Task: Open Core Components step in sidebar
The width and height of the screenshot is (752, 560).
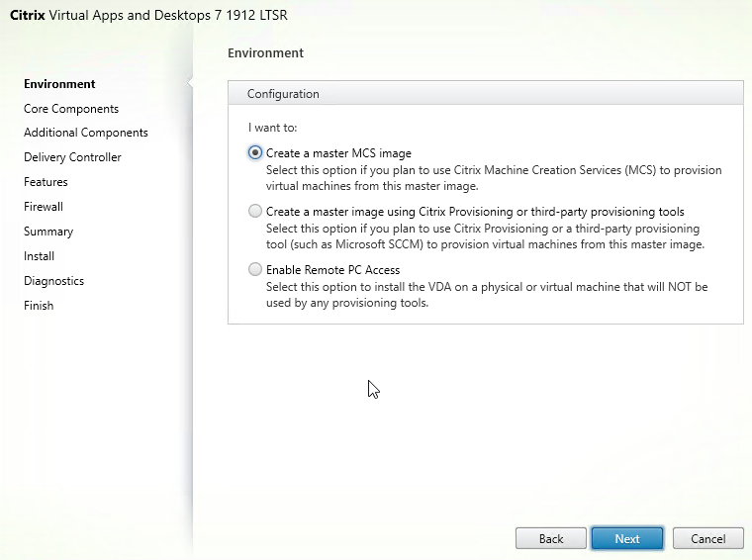Action: click(x=71, y=109)
